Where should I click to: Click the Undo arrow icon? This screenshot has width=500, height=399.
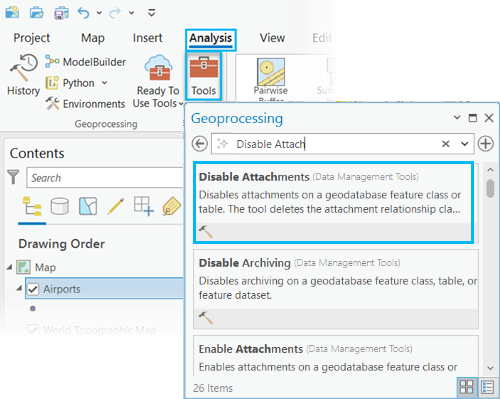coord(84,13)
